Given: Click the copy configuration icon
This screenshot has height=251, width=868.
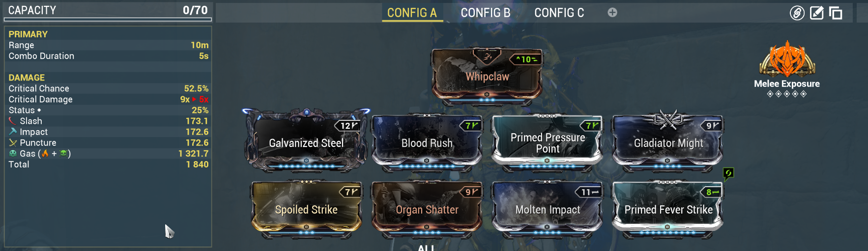Looking at the screenshot, I should pyautogui.click(x=836, y=13).
